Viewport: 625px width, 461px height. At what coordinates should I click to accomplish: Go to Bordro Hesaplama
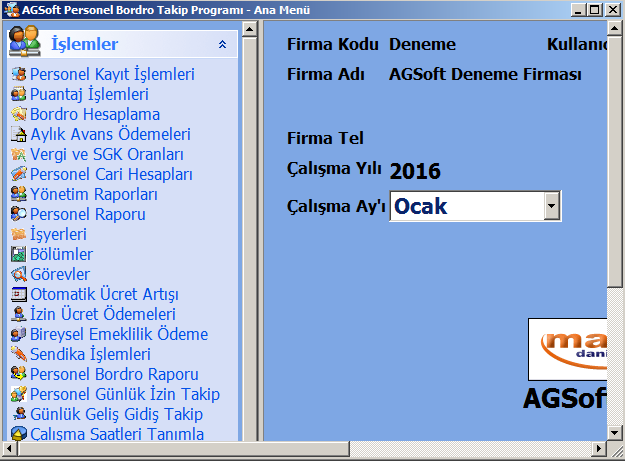click(95, 114)
